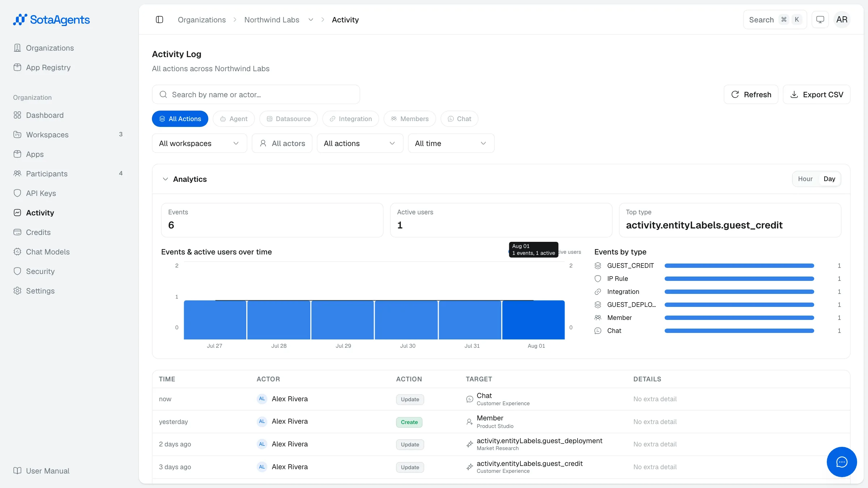Open the User Manual book icon
Screen dimensions: 868x488
[17, 471]
